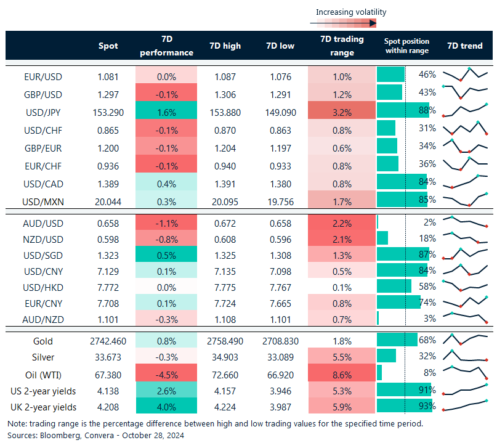This screenshot has width=497, height=448.
Task: Click the USD/JPY 1.6% performance cell
Action: click(x=166, y=111)
